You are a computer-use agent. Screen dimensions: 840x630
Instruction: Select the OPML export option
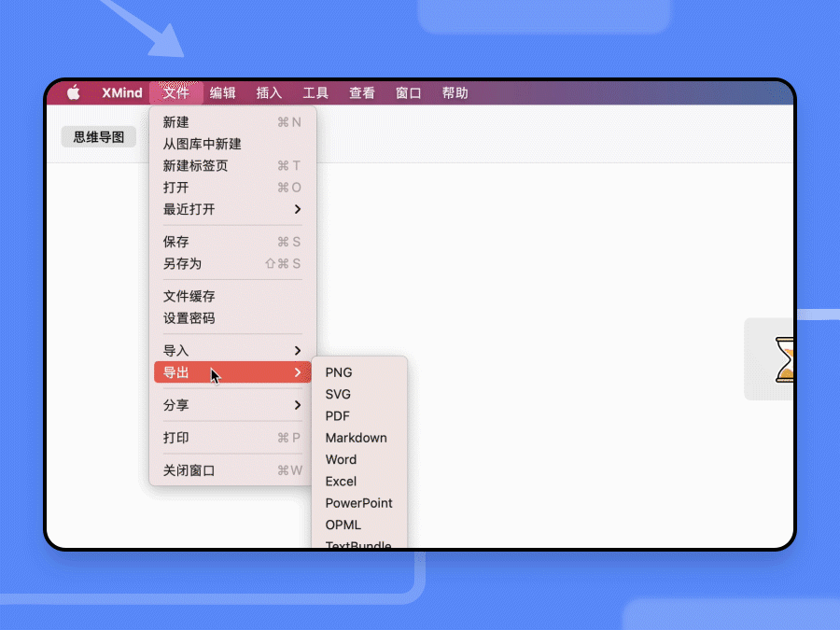click(x=343, y=525)
